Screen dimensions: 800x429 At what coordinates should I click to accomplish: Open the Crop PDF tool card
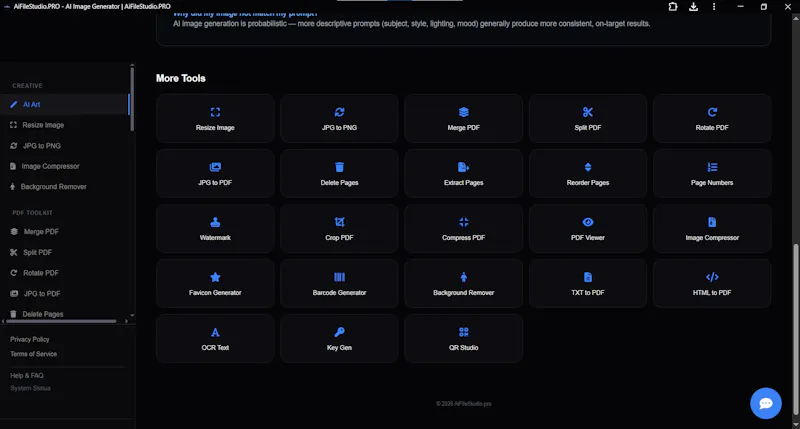tap(339, 229)
